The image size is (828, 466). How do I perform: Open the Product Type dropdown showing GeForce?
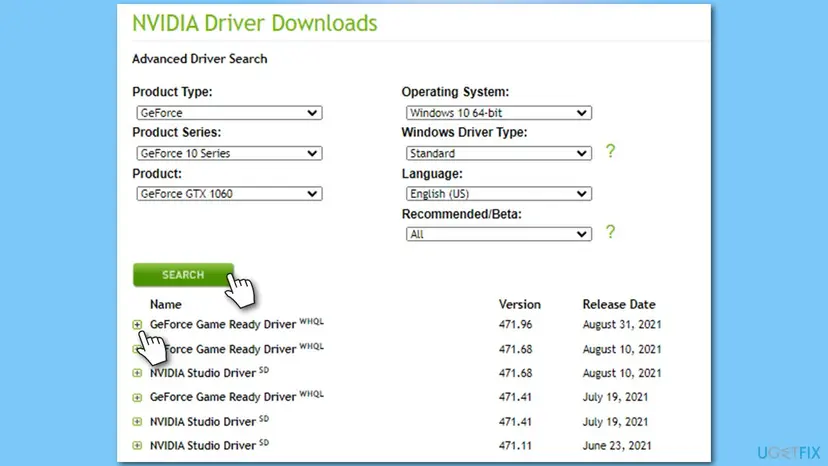coord(229,113)
